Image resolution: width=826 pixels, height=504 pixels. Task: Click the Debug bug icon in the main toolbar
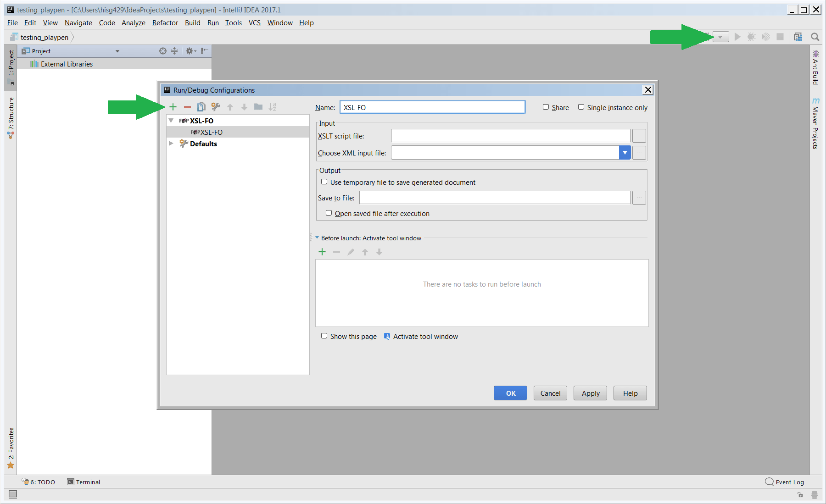(751, 37)
